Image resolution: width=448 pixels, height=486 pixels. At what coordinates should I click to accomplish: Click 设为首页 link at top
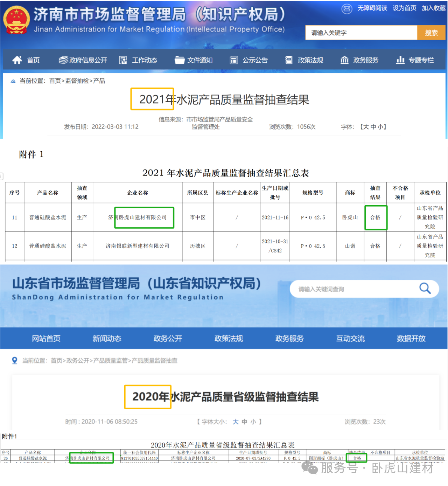[x=404, y=8]
